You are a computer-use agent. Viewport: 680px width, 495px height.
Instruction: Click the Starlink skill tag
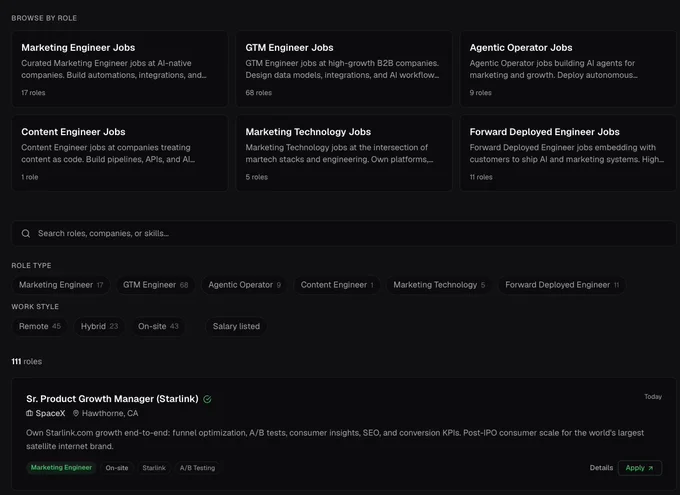coord(154,468)
